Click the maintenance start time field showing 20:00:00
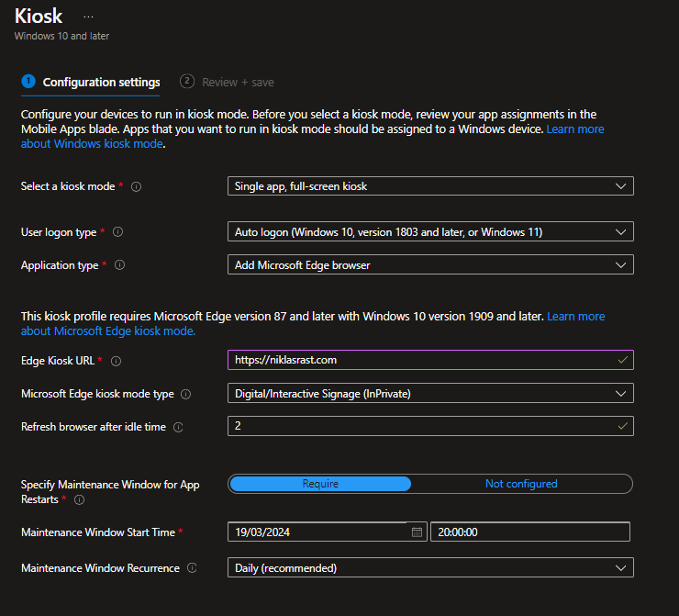The width and height of the screenshot is (679, 616). 529,532
